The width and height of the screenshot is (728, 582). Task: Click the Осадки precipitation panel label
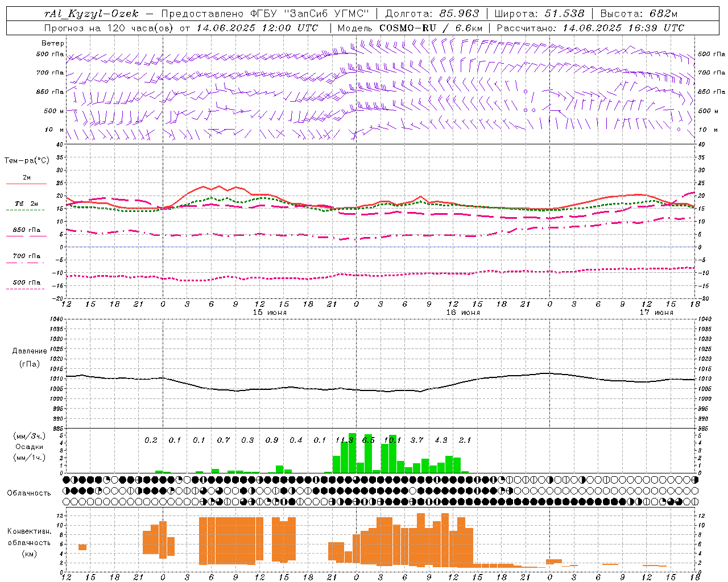[x=29, y=447]
